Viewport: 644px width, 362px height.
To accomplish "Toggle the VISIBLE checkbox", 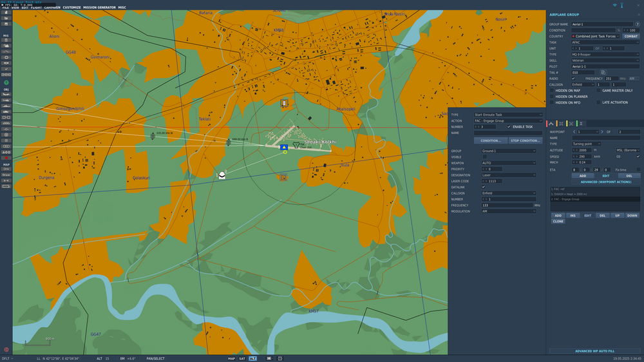I will click(484, 157).
